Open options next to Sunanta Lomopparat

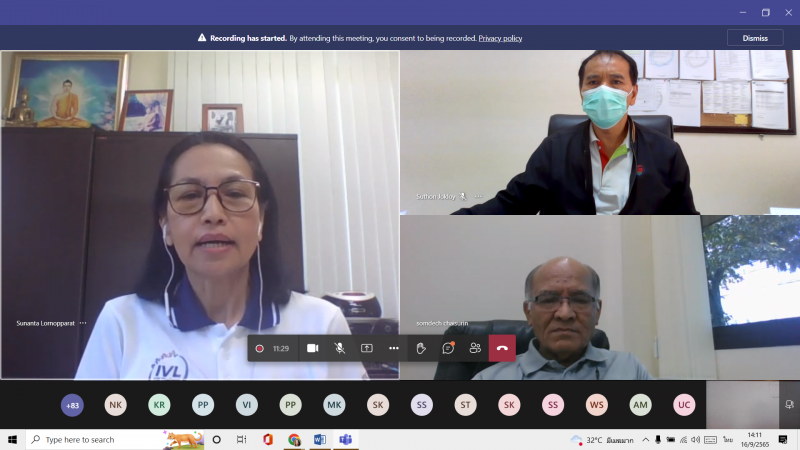pyautogui.click(x=83, y=323)
